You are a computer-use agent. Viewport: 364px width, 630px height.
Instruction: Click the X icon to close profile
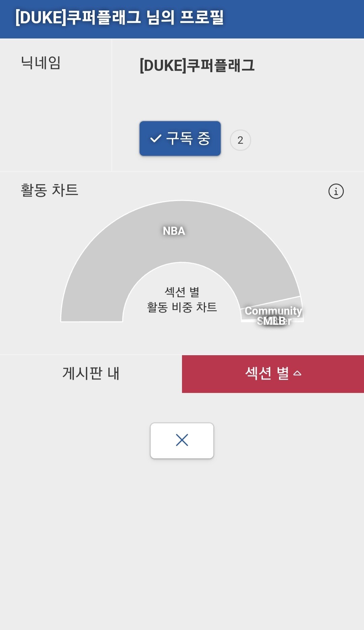click(182, 440)
